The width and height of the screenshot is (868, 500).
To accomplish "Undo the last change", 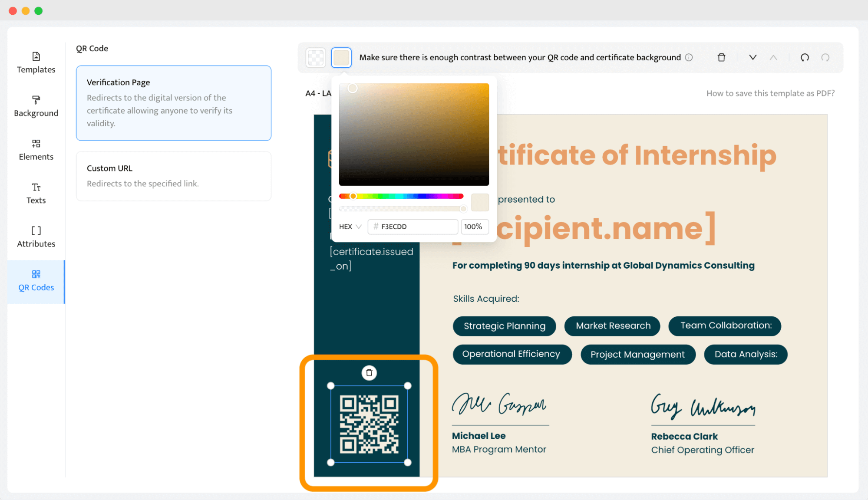I will pyautogui.click(x=805, y=57).
